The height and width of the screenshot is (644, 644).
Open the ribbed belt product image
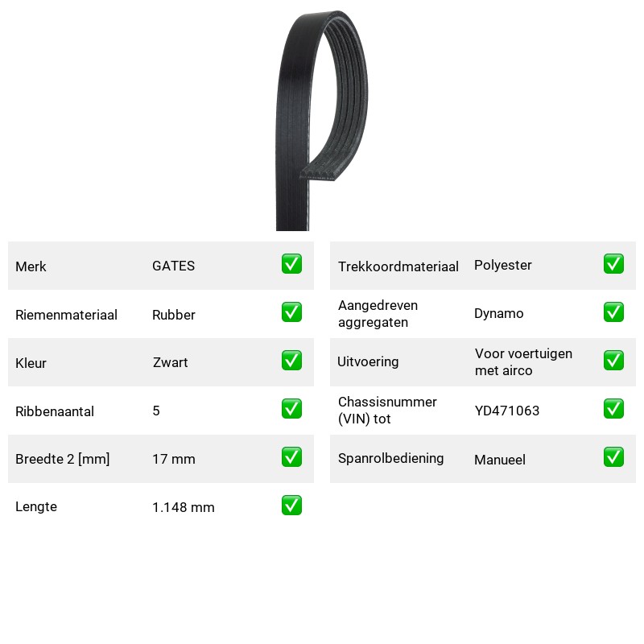pos(321,121)
